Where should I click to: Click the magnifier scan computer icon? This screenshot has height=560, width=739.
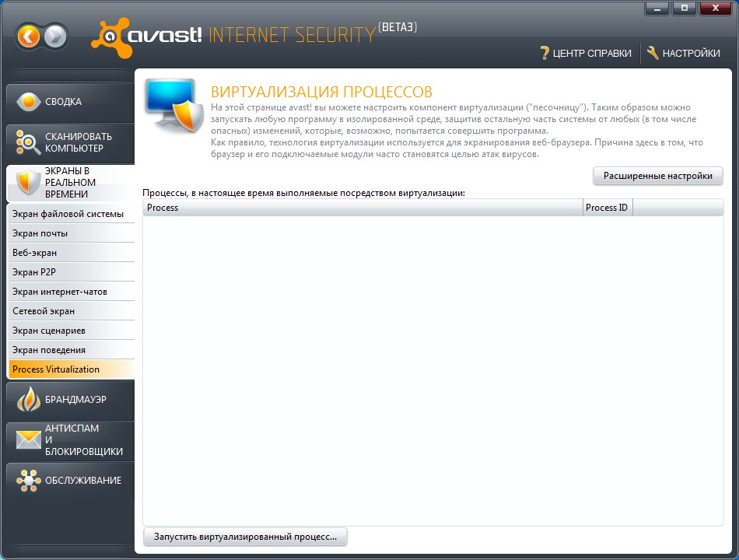coord(28,142)
